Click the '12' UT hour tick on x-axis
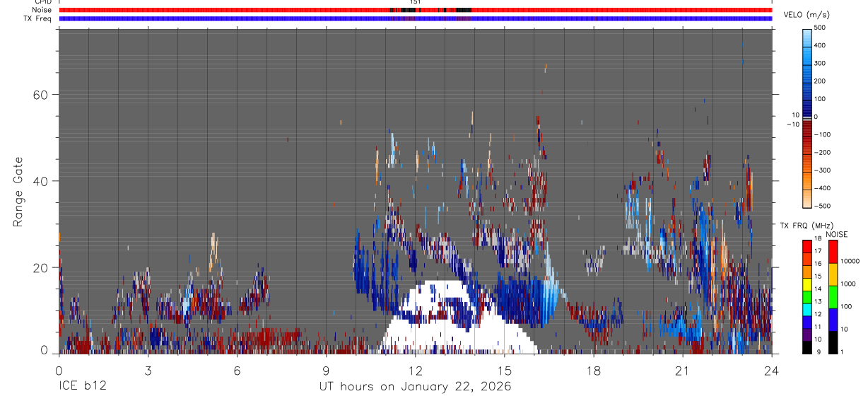Image resolution: width=868 pixels, height=401 pixels. [416, 371]
